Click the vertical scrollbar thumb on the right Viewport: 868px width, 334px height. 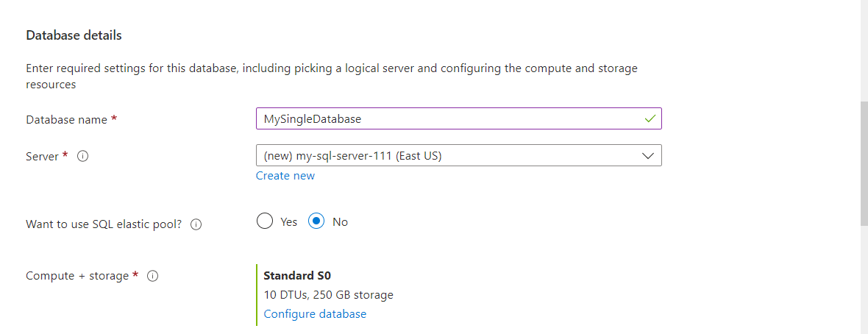[x=864, y=163]
